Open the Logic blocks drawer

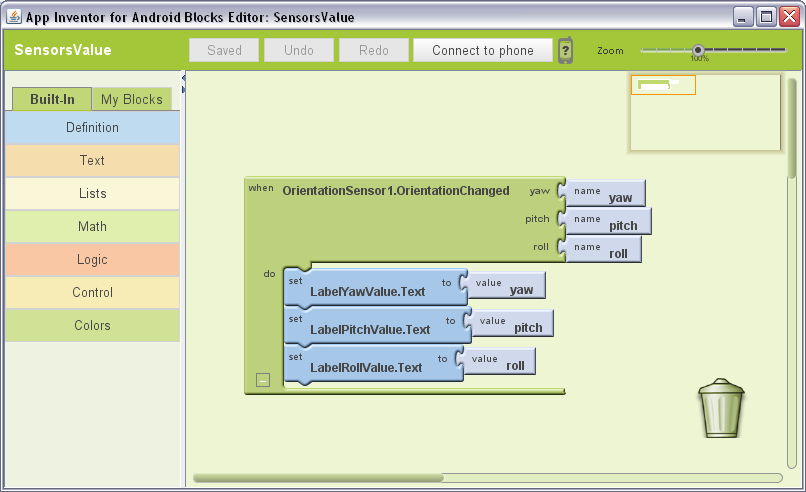pos(93,259)
